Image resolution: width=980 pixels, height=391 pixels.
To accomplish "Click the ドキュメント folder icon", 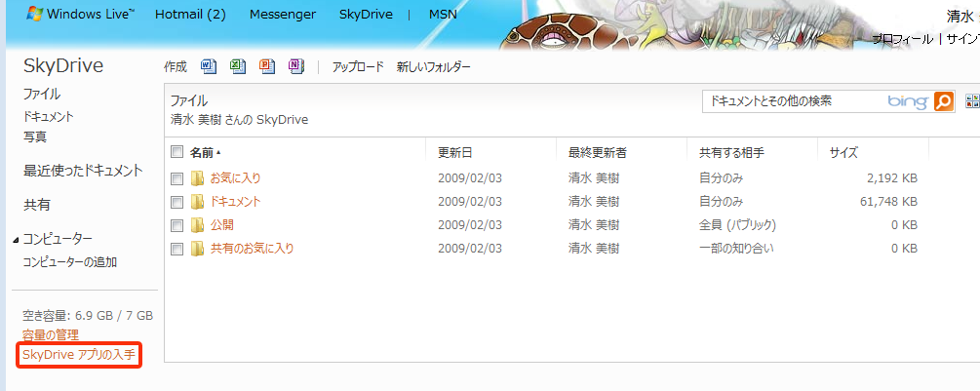I will click(x=197, y=201).
